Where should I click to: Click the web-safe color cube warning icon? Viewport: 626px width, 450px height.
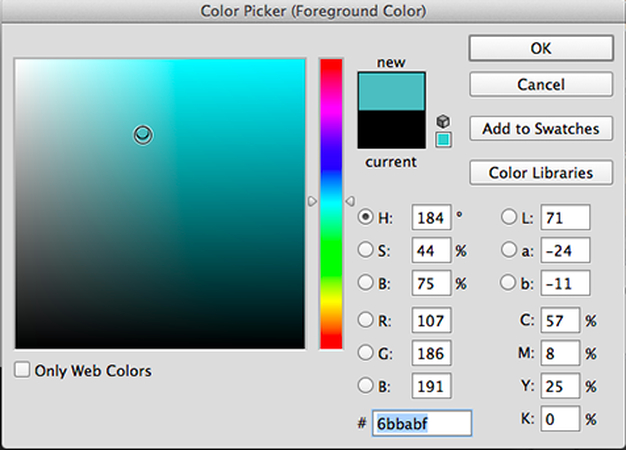pos(444,121)
